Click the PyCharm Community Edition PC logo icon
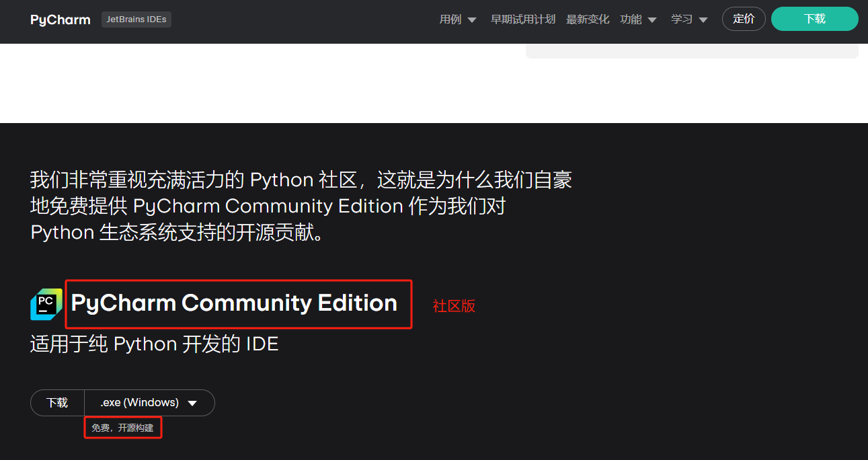Viewport: 868px width, 460px height. coord(46,304)
